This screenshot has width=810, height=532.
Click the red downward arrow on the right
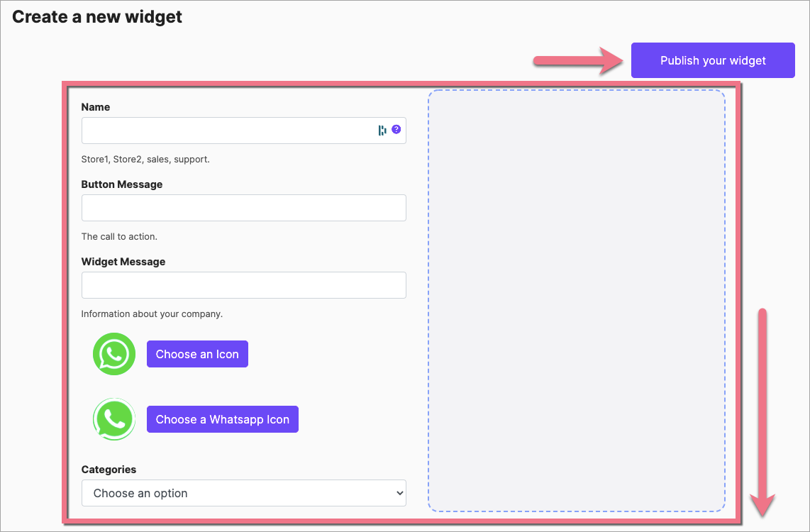763,411
